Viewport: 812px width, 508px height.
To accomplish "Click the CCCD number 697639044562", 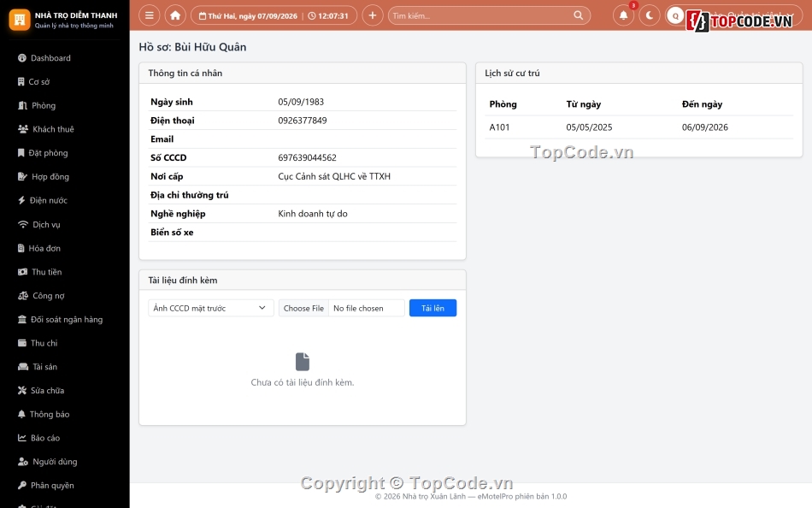I will click(307, 157).
